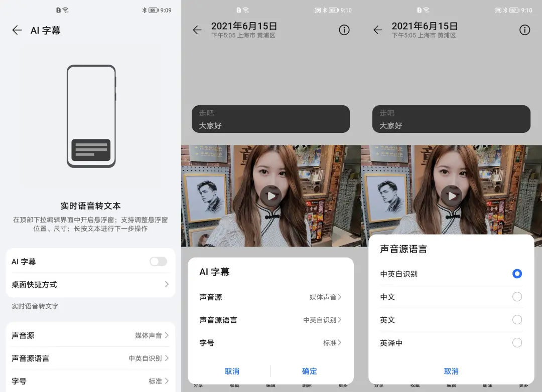Tap back arrow on the 声音源语言 popup screen
This screenshot has width=542, height=392.
(x=378, y=30)
